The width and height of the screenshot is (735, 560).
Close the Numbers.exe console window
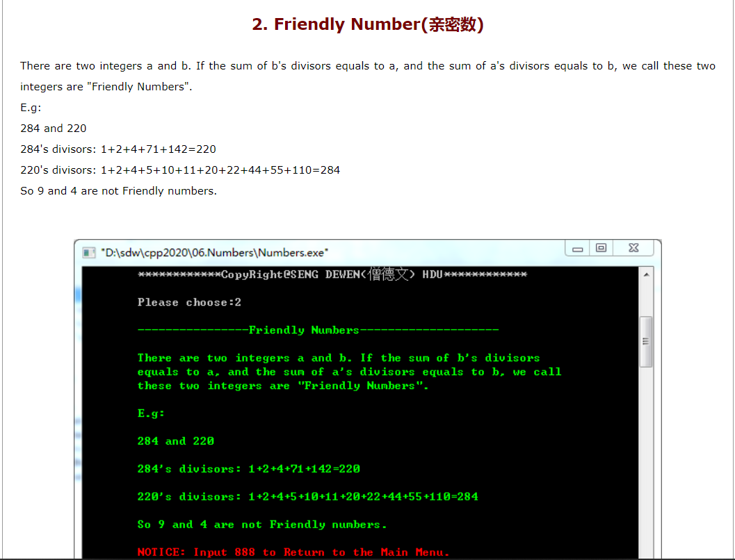pos(633,248)
